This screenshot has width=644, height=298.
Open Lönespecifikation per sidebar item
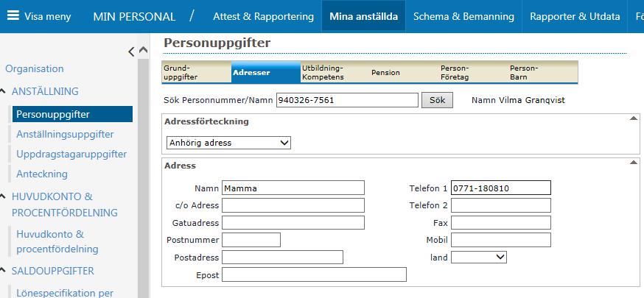click(x=65, y=293)
